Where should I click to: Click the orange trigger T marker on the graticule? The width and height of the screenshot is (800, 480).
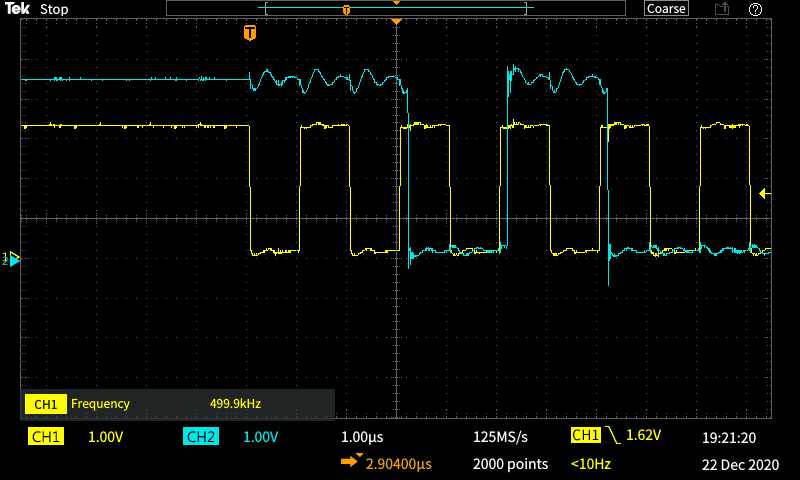tap(249, 33)
